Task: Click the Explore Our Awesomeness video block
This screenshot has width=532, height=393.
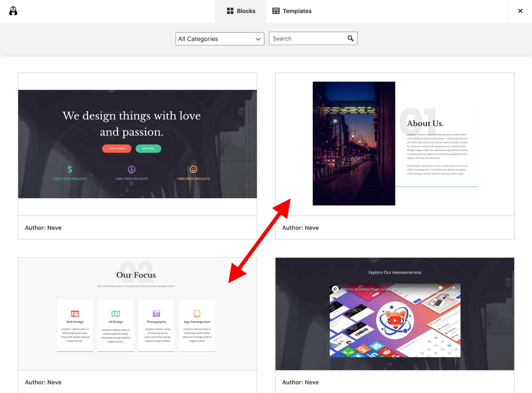Action: [x=395, y=314]
